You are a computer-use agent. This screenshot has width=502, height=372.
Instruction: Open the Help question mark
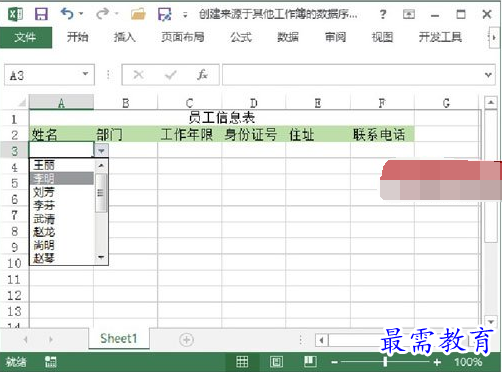(x=383, y=14)
